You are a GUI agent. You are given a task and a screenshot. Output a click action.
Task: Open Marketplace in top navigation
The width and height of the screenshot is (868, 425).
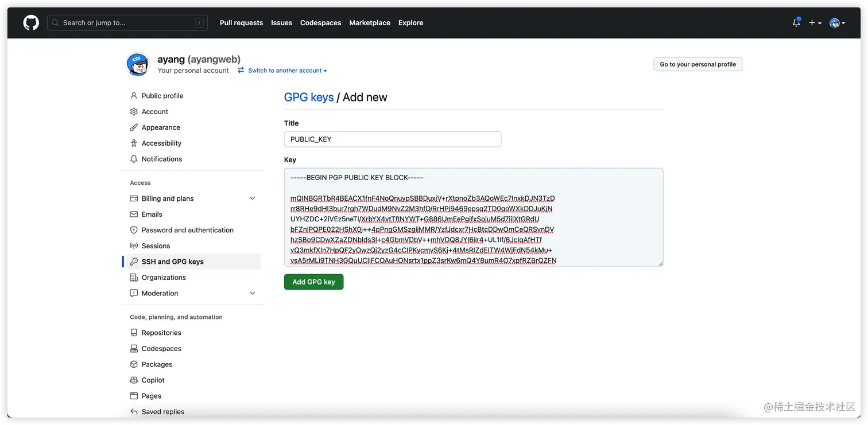tap(370, 23)
